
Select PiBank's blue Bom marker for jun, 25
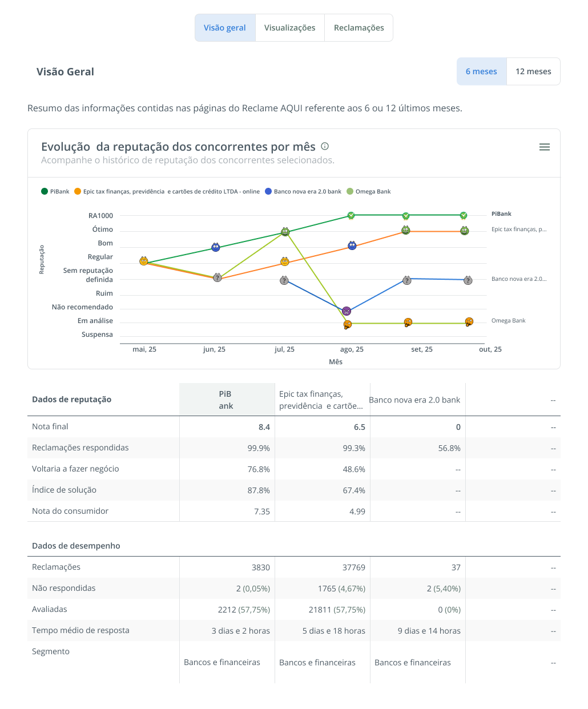[x=216, y=247]
